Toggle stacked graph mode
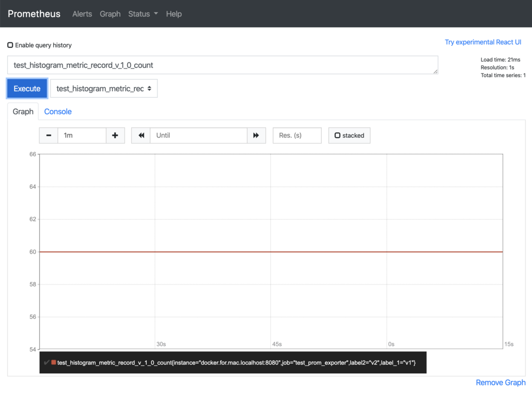532x393 pixels. (349, 135)
